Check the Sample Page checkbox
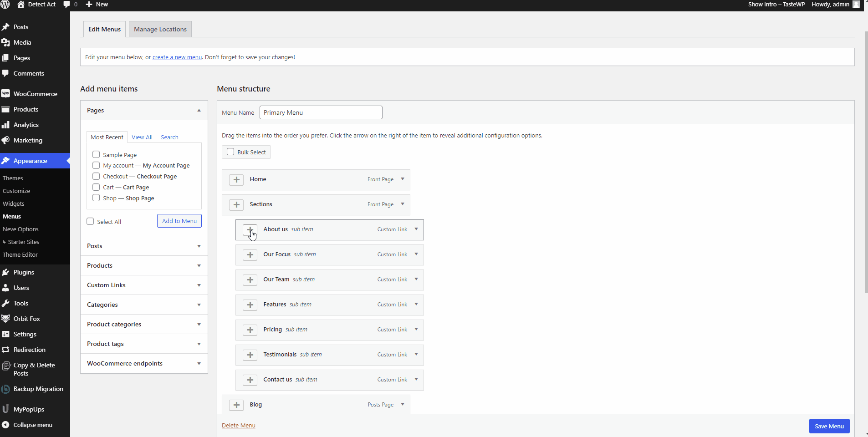Viewport: 868px width, 437px height. coord(96,155)
